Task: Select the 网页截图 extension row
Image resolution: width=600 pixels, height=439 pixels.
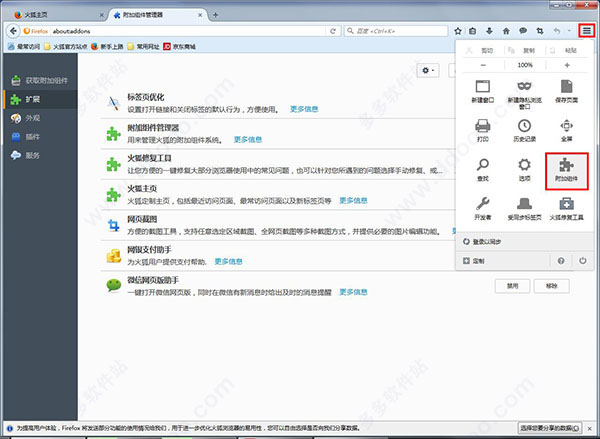Action: 278,225
